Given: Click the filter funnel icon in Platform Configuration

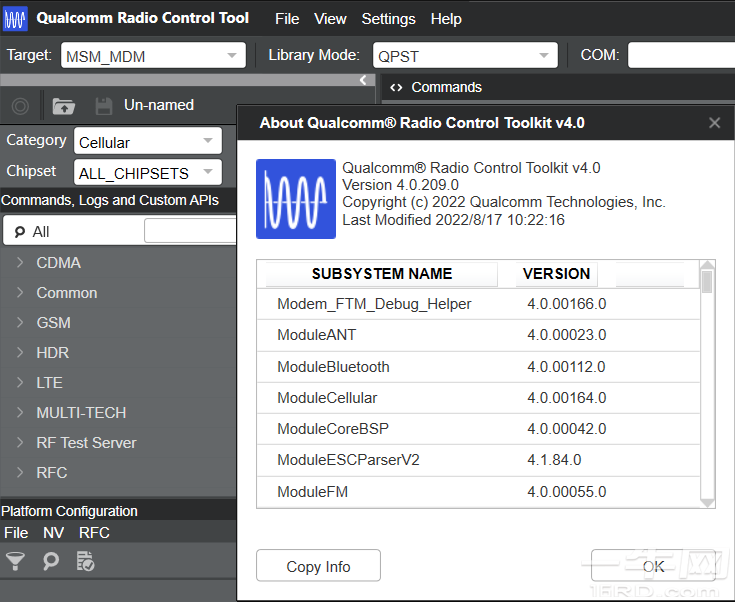Looking at the screenshot, I should tap(15, 561).
